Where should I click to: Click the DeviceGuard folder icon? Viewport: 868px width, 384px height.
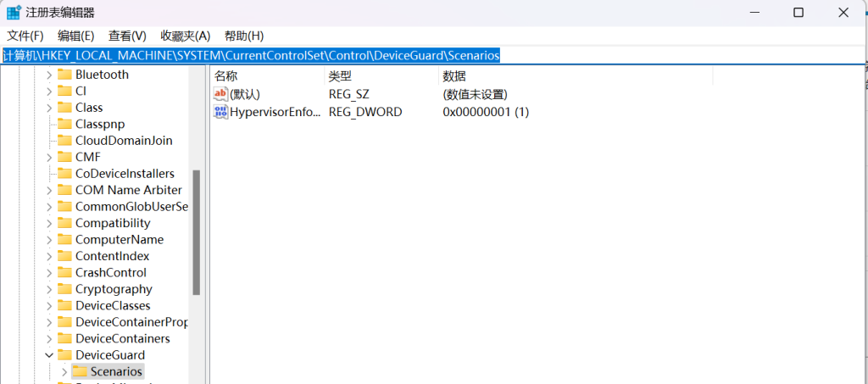pyautogui.click(x=64, y=354)
